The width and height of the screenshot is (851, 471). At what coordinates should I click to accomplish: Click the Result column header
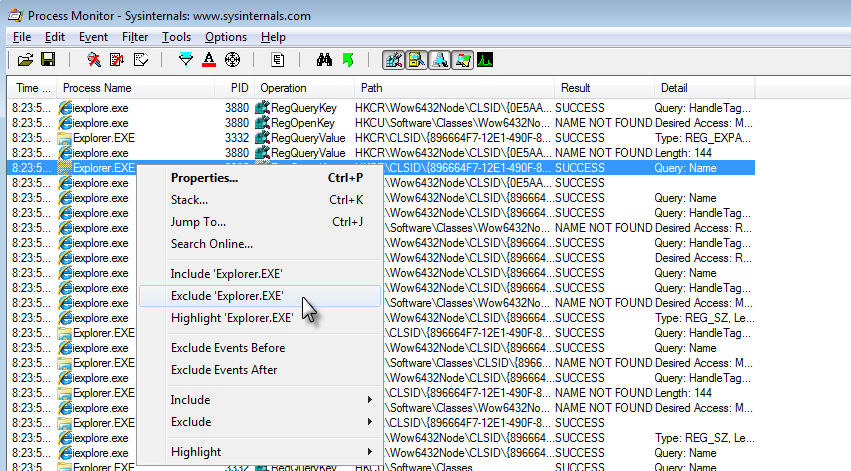click(604, 88)
